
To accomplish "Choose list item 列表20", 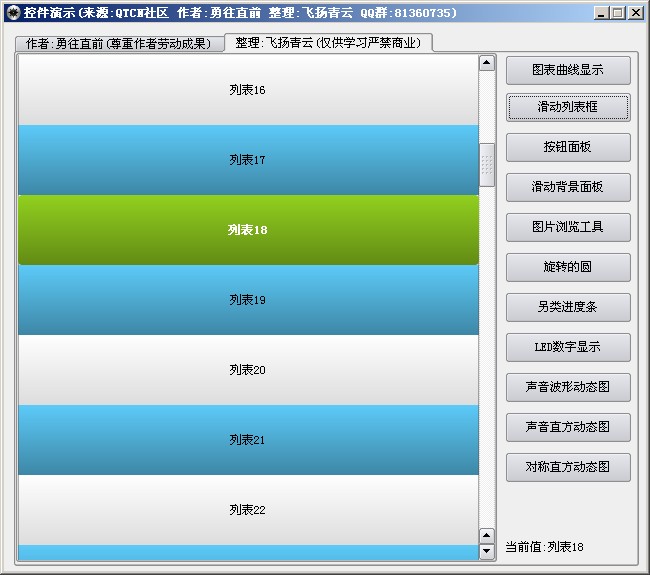I will point(248,370).
